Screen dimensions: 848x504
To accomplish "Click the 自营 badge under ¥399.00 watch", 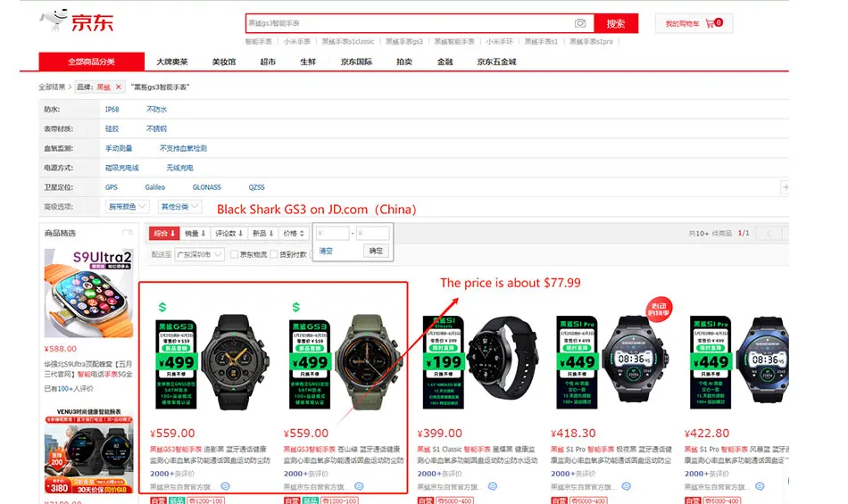I will click(x=425, y=500).
